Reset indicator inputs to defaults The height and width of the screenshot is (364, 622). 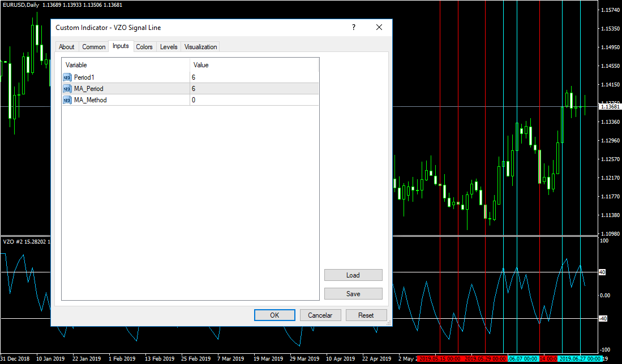coord(366,315)
